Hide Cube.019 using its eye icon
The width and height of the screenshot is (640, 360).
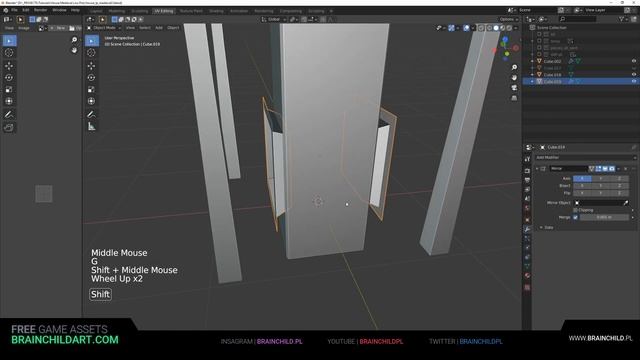(x=634, y=82)
